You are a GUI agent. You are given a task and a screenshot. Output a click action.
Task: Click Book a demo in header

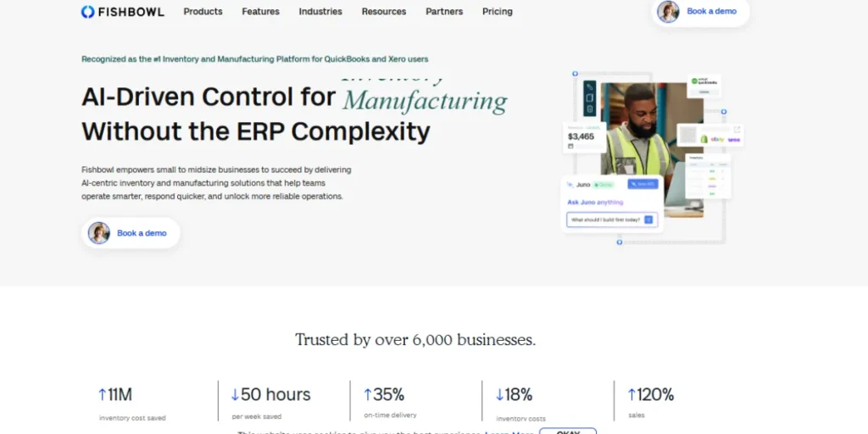[x=710, y=12]
